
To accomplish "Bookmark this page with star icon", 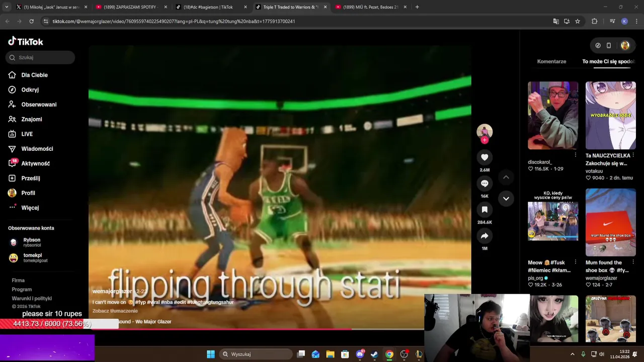I will [578, 21].
